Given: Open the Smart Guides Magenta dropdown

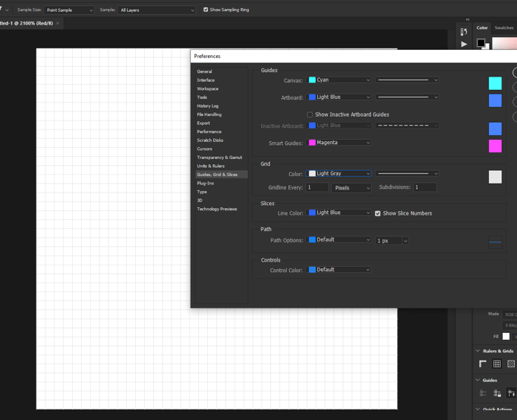Looking at the screenshot, I should (x=339, y=143).
